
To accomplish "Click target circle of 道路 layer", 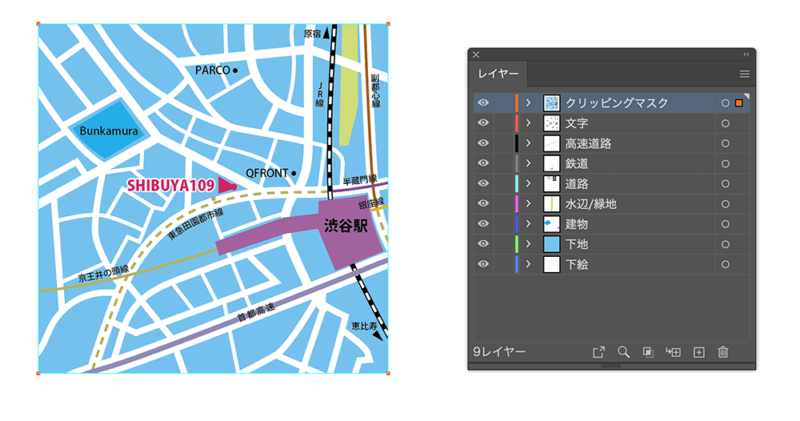I will pos(725,184).
